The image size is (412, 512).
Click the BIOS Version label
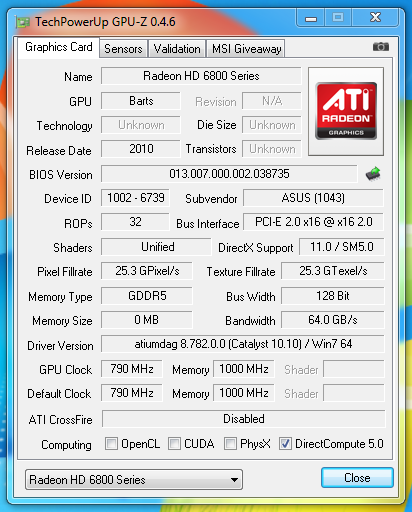[x=61, y=175]
